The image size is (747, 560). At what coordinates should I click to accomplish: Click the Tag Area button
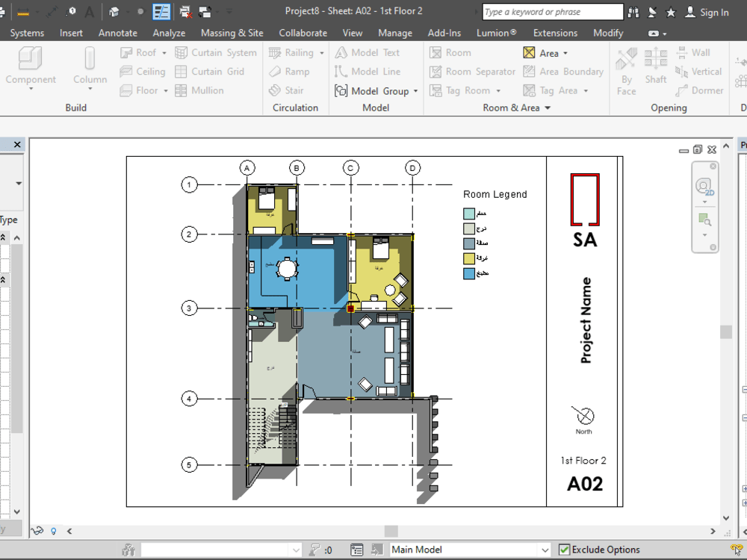click(551, 90)
